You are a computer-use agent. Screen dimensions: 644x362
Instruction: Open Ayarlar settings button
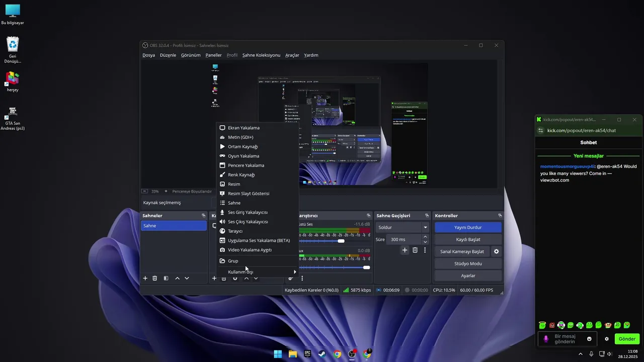[468, 276]
